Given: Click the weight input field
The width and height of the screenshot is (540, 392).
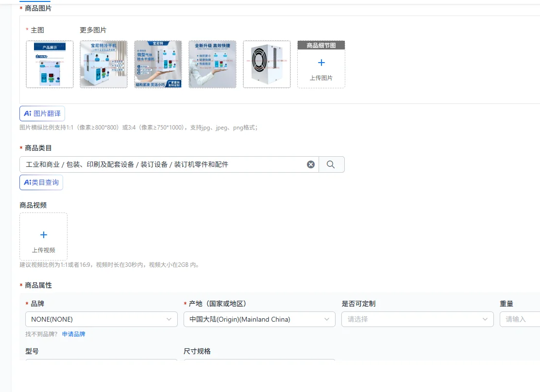Looking at the screenshot, I should tap(520, 319).
